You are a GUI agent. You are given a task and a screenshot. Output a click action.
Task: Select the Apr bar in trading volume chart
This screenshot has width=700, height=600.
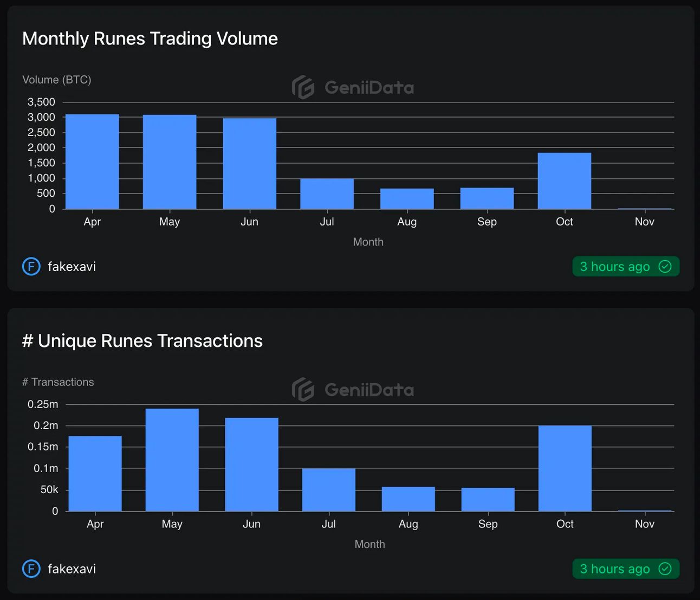tap(92, 162)
